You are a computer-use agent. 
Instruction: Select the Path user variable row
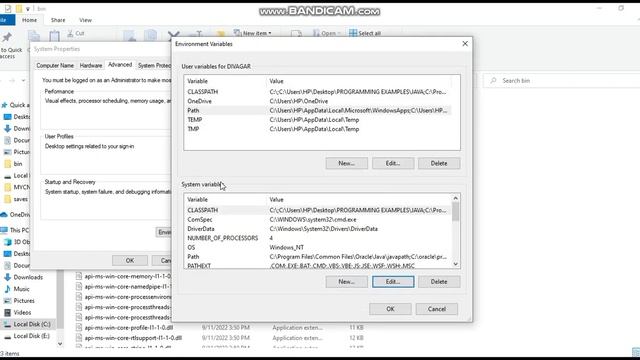tap(318, 110)
